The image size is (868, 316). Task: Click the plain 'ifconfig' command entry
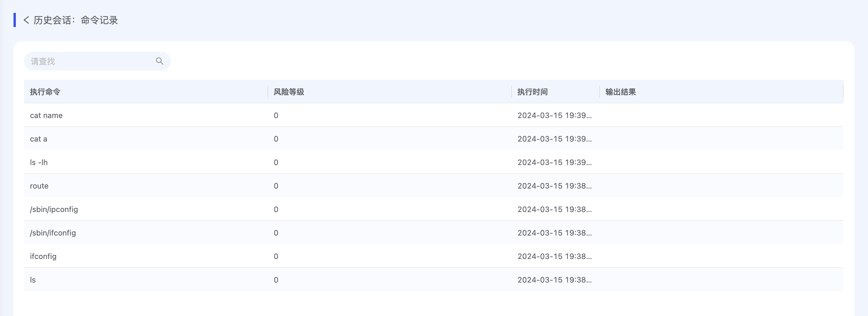pos(43,256)
